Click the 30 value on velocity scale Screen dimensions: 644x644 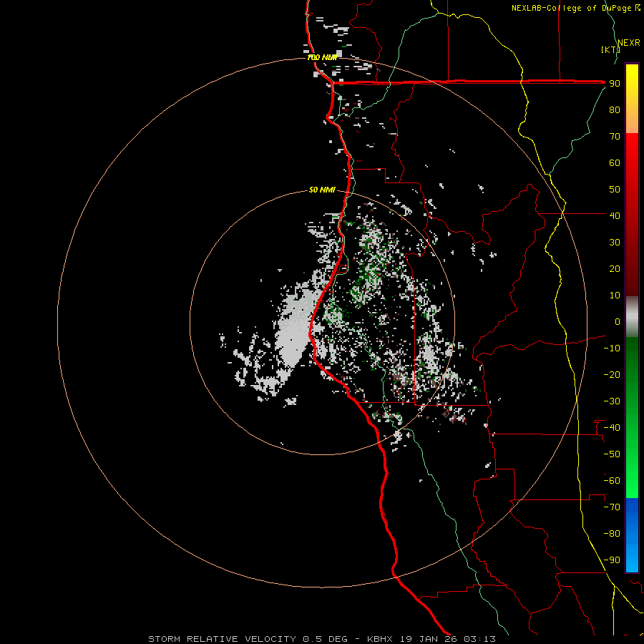615,243
